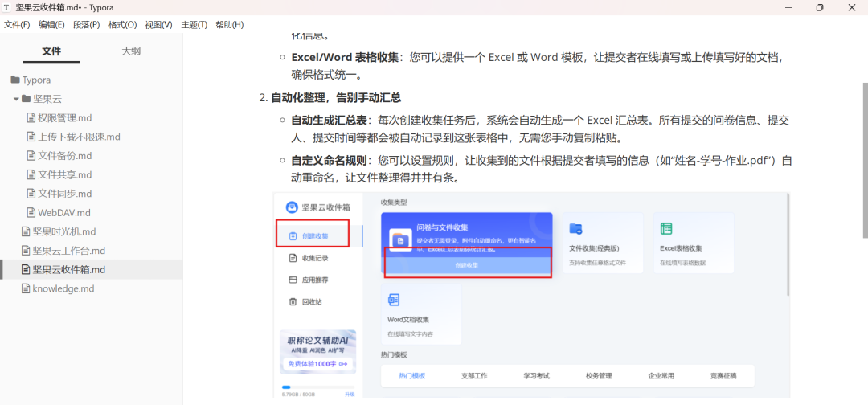This screenshot has width=868, height=405.
Task: Collapse the 坚果云 folder arrow
Action: coord(16,99)
